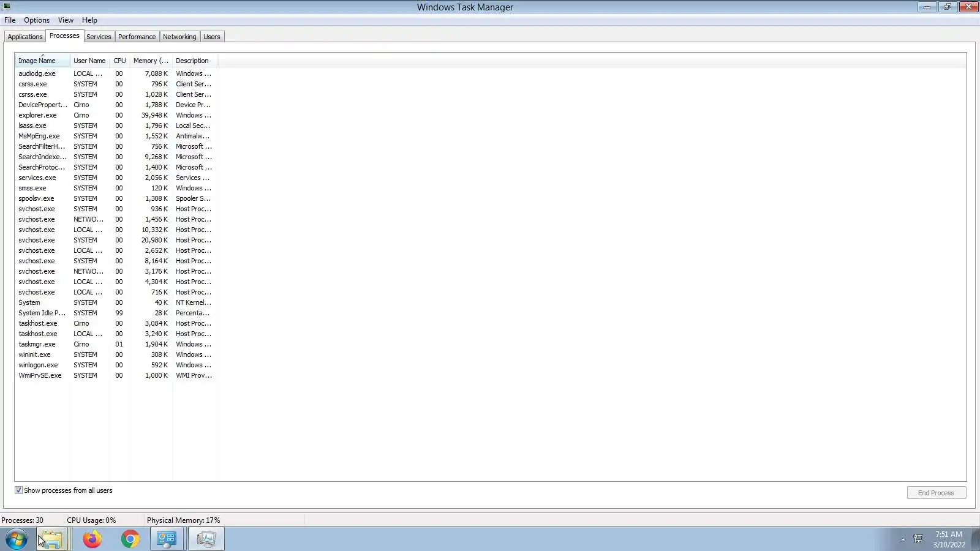Select the lsass.exe process
Viewport: 980px width, 551px height.
(116, 126)
